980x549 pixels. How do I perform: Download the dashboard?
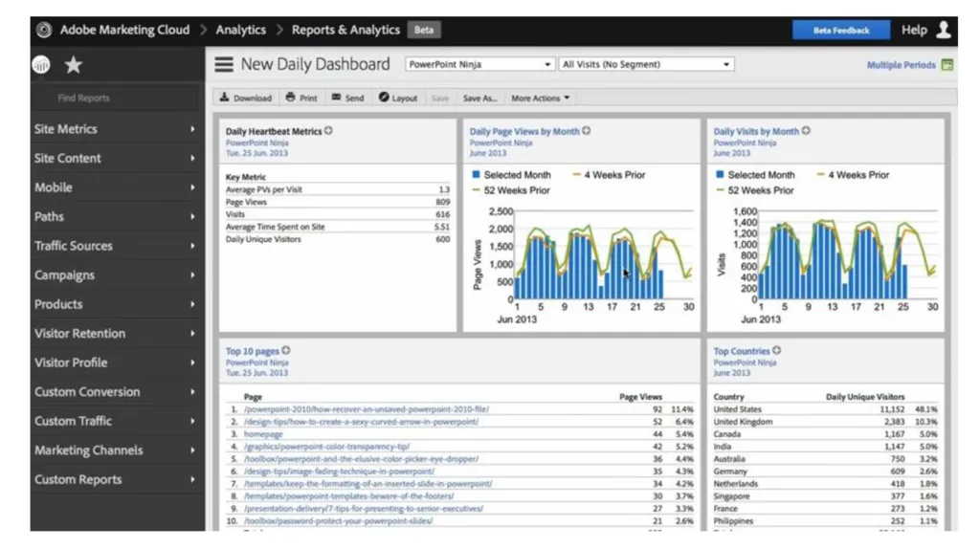click(x=246, y=99)
